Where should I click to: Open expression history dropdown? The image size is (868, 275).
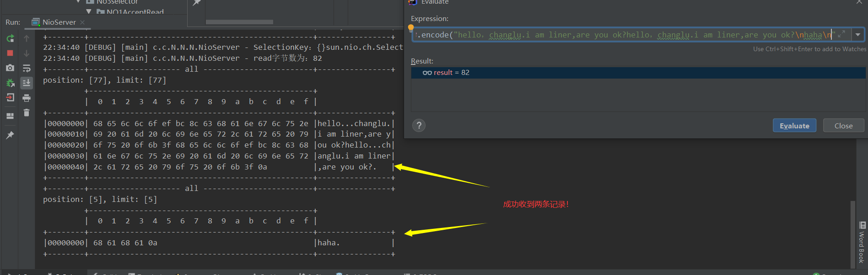(x=858, y=35)
